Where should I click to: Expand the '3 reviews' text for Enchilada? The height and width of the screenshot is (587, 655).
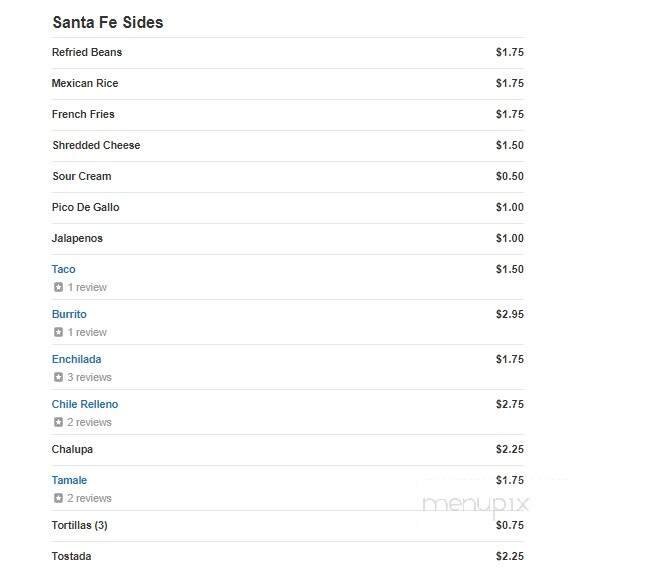tap(90, 378)
